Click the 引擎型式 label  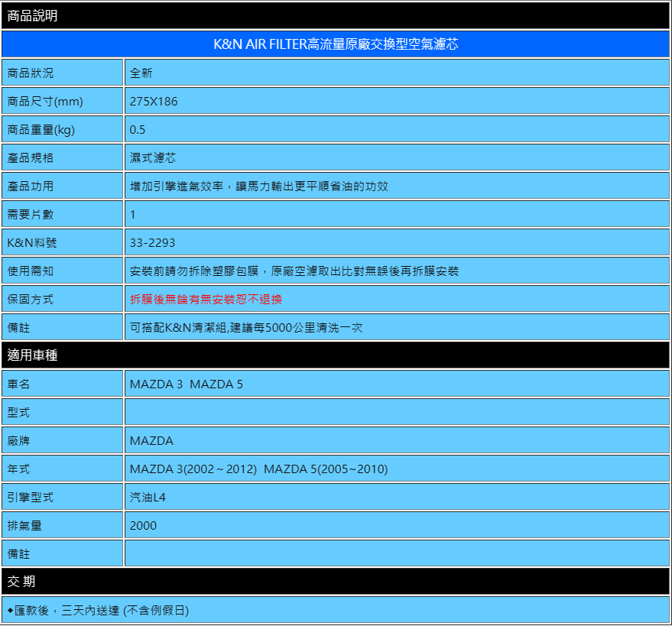31,498
